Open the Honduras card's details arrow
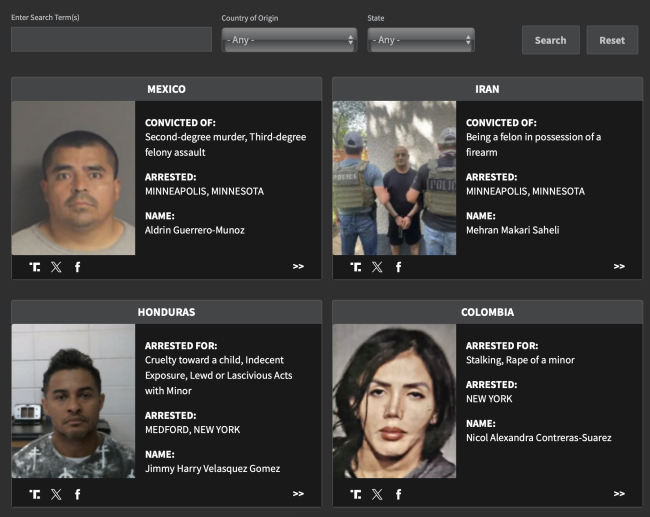This screenshot has width=650, height=517. click(298, 494)
